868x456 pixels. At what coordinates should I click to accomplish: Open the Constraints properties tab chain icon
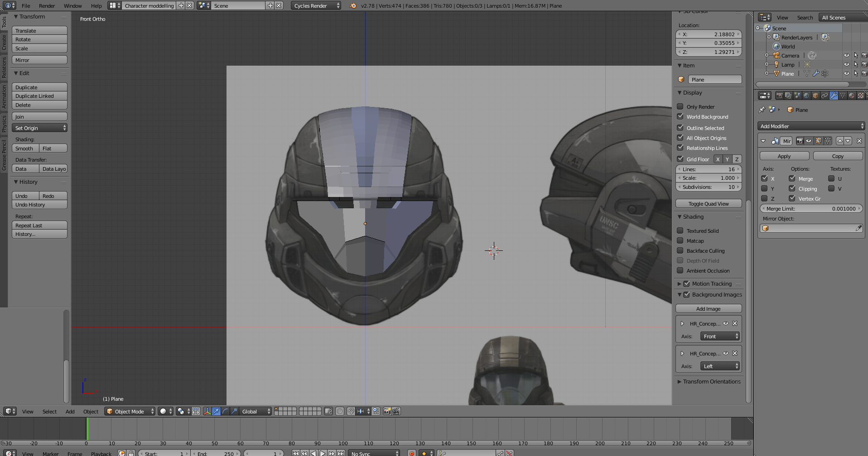click(825, 96)
